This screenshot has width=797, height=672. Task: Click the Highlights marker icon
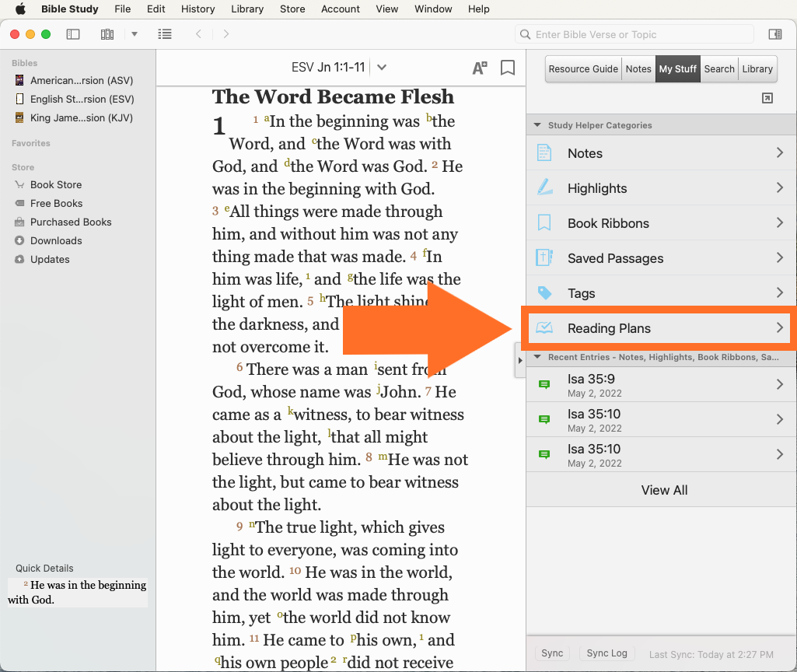coord(545,187)
